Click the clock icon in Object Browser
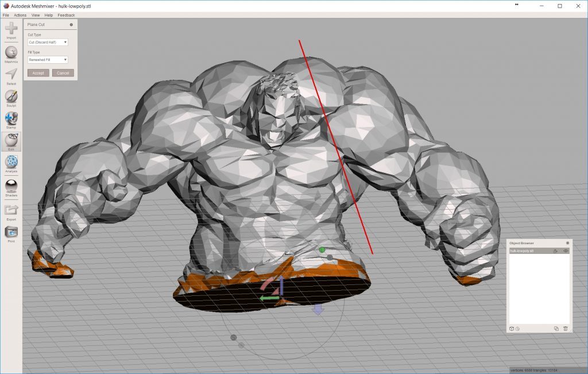The image size is (588, 374). [517, 329]
